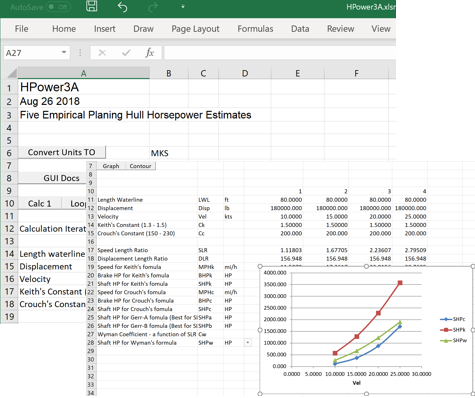The height and width of the screenshot is (398, 475).
Task: Toggle the AutoSave switch
Action: coord(58,7)
